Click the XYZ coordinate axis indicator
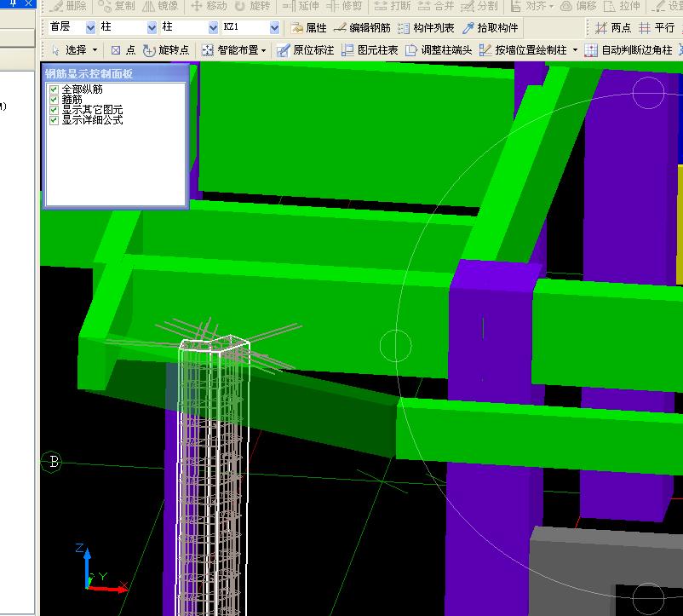 click(x=100, y=568)
